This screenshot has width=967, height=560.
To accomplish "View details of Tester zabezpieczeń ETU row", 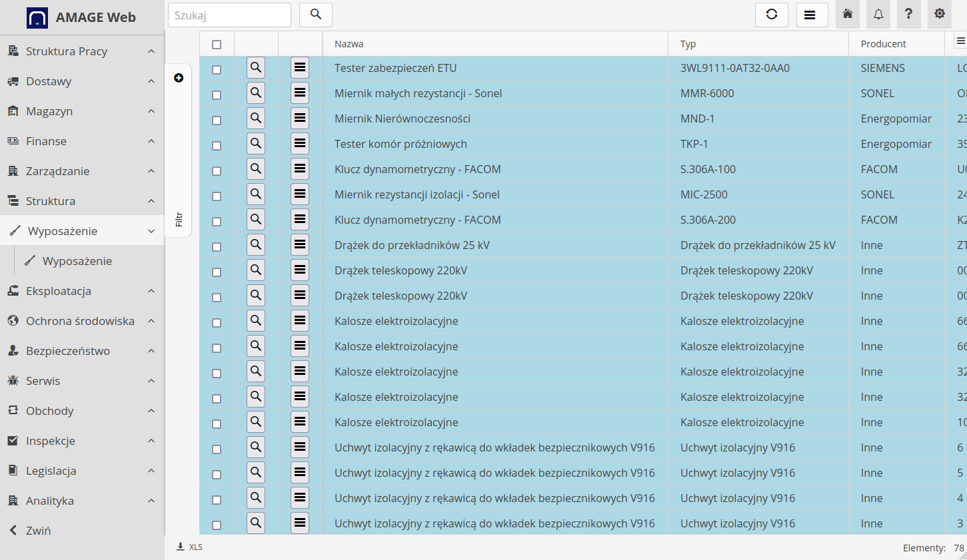I will [x=256, y=68].
